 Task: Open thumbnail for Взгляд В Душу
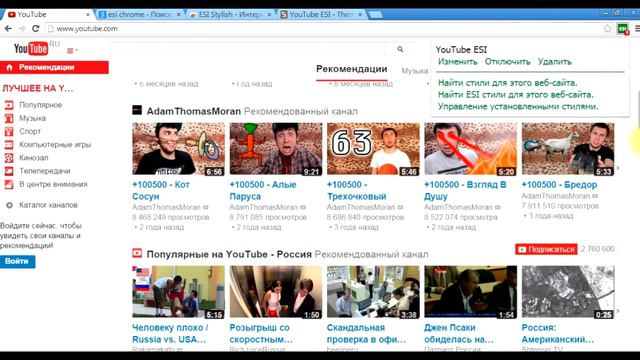471,149
